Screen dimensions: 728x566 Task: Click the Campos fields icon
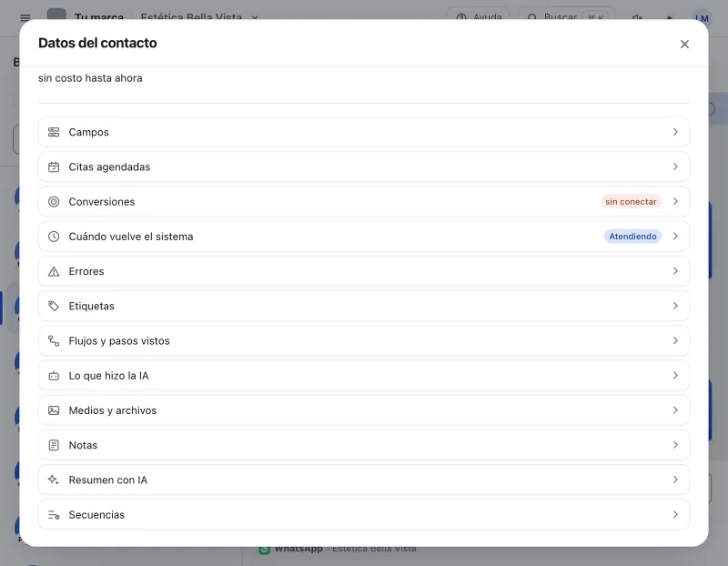(54, 132)
